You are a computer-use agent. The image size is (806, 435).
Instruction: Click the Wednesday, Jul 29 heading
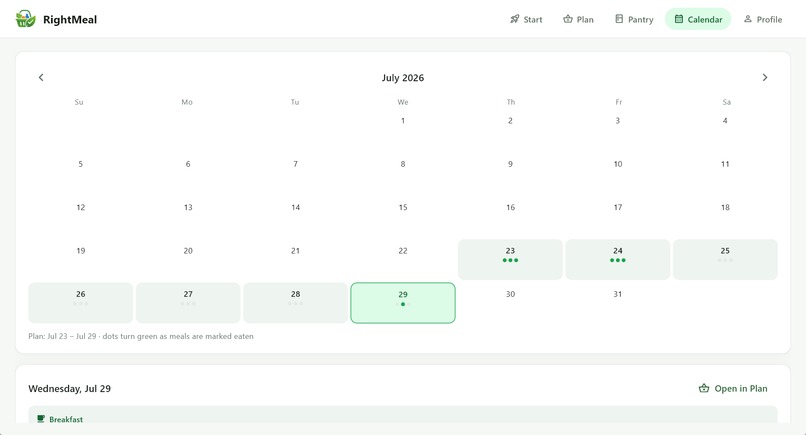pyautogui.click(x=69, y=389)
